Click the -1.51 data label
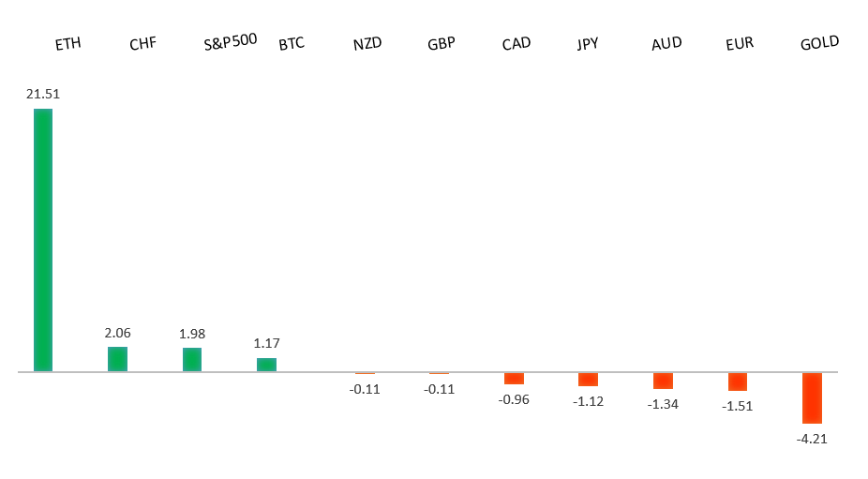 point(738,406)
